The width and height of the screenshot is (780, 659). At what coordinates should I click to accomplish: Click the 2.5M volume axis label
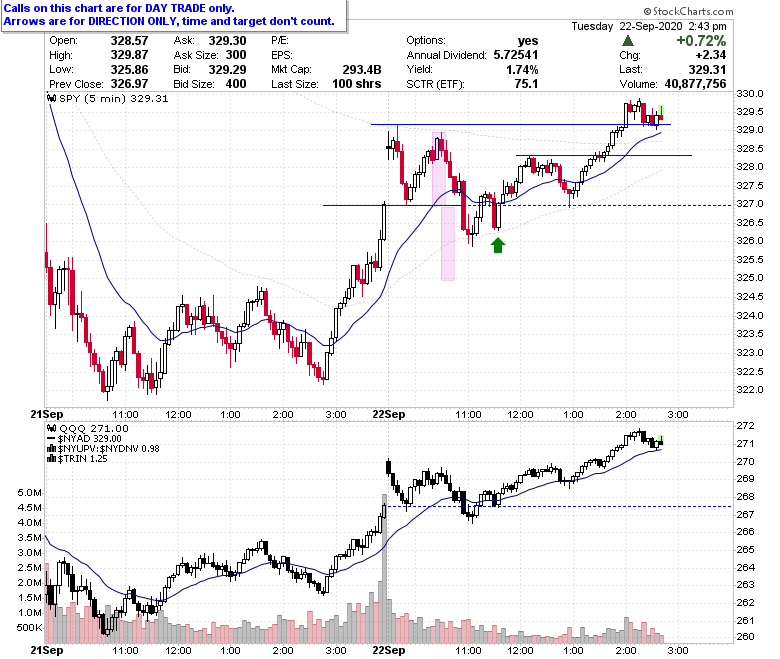point(29,568)
